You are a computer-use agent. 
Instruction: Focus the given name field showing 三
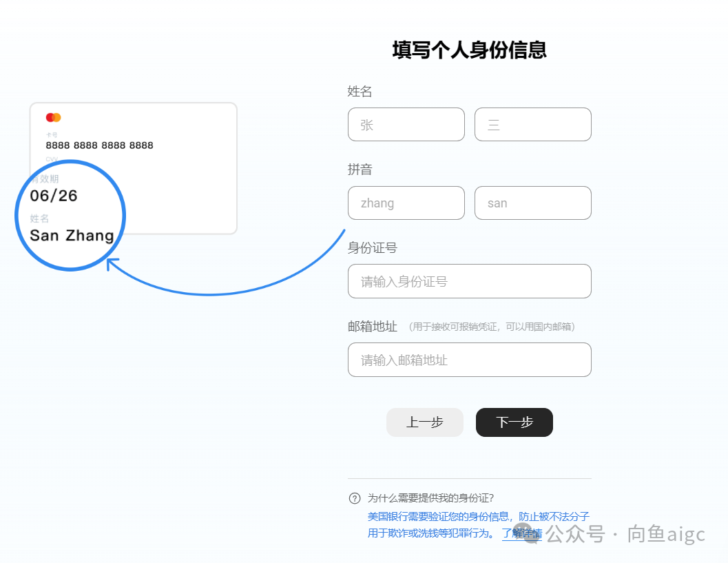coord(532,125)
